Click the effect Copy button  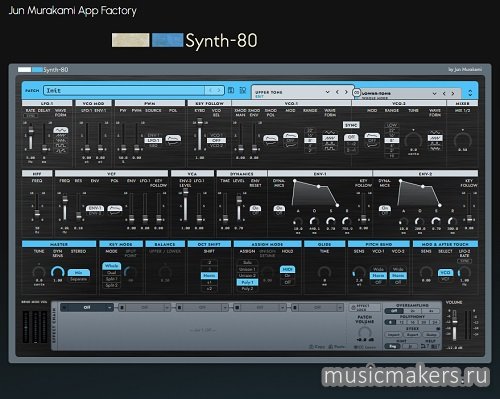tap(317, 347)
